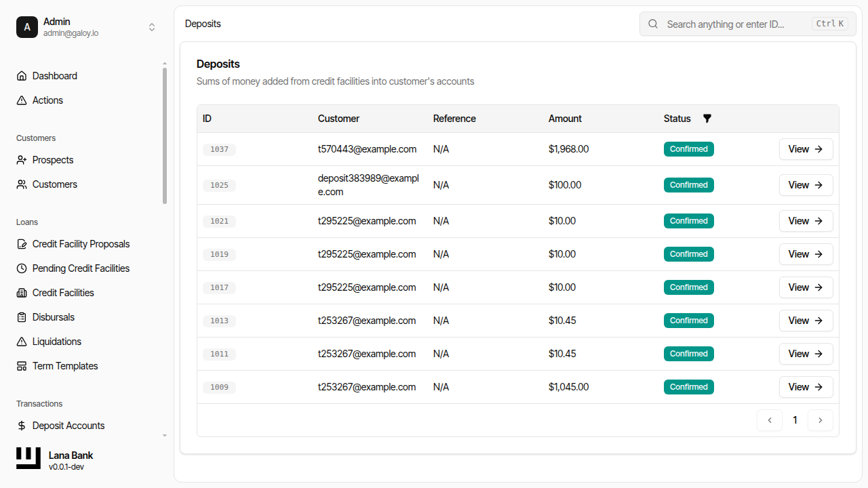Viewport: 868px width, 488px height.
Task: Select the Disbursals sidebar icon
Action: tap(21, 317)
